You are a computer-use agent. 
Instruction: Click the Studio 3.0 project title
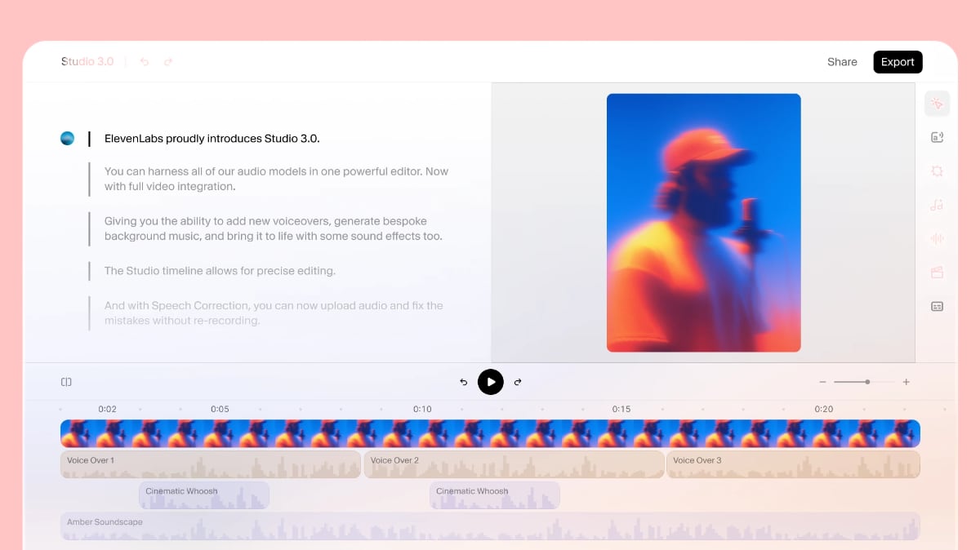click(87, 62)
